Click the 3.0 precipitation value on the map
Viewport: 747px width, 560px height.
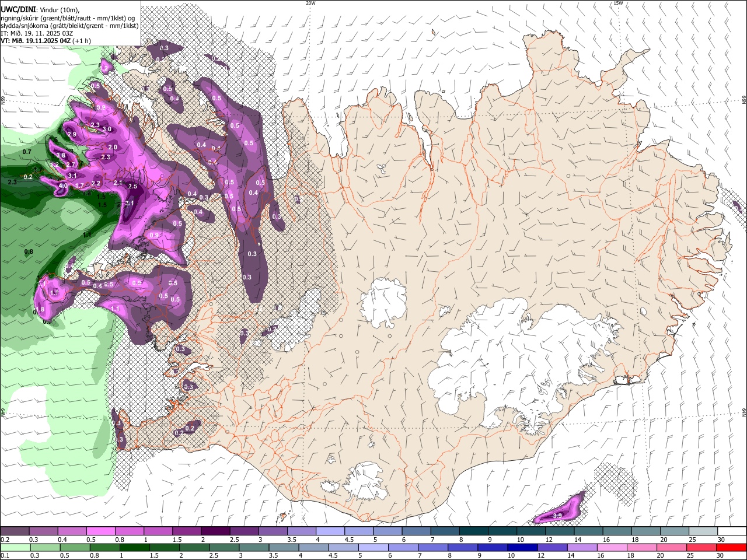107,129
